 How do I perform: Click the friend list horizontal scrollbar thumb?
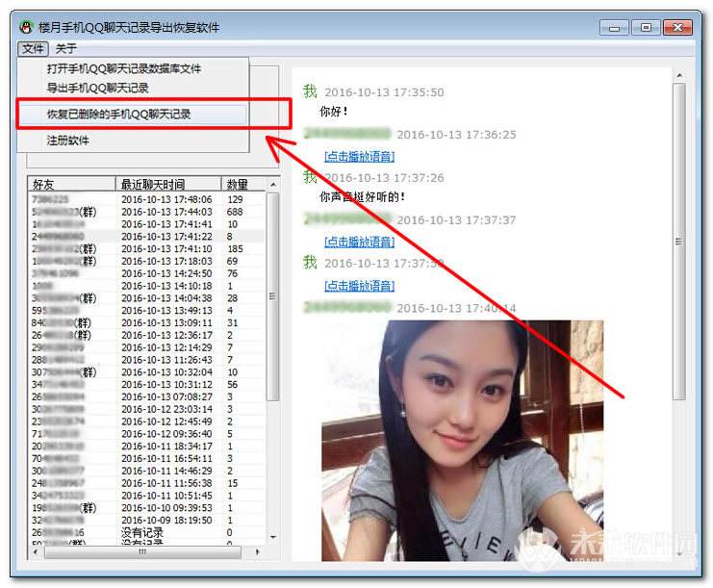pyautogui.click(x=142, y=552)
